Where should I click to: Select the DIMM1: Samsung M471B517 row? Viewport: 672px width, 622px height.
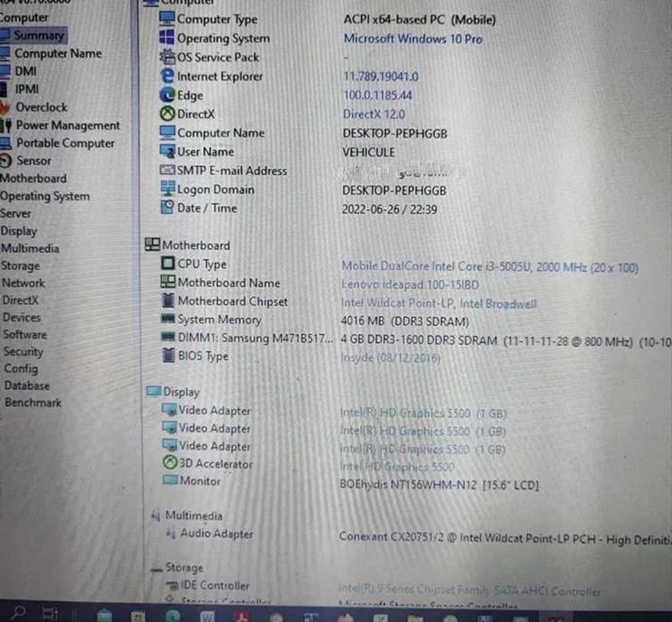pyautogui.click(x=416, y=339)
